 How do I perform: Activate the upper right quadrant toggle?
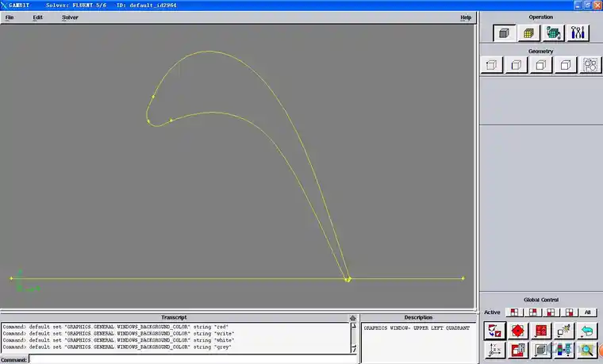[532, 312]
